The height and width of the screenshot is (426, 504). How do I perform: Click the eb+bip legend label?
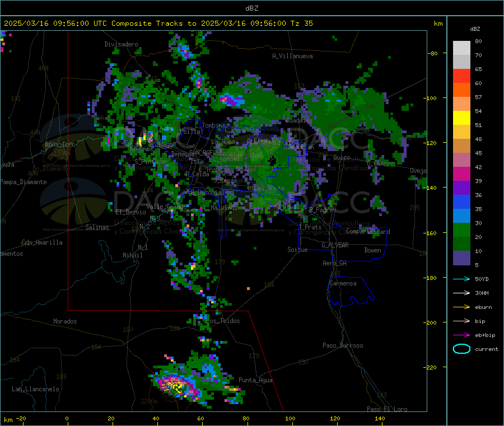coord(485,335)
